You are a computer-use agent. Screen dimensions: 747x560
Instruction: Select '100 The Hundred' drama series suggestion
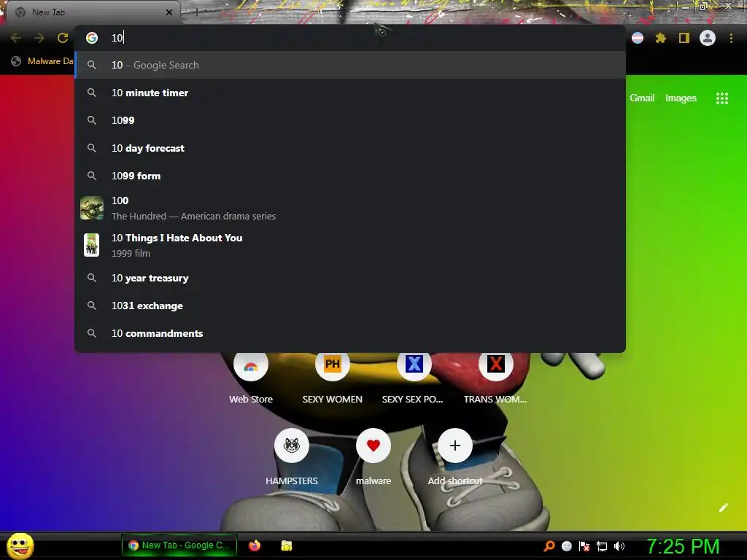[350, 208]
